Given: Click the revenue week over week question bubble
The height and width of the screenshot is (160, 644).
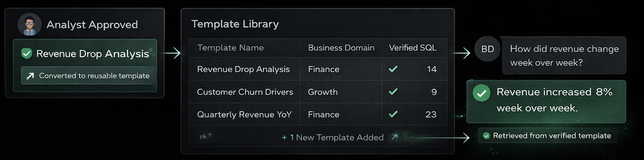Looking at the screenshot, I should click(x=564, y=56).
